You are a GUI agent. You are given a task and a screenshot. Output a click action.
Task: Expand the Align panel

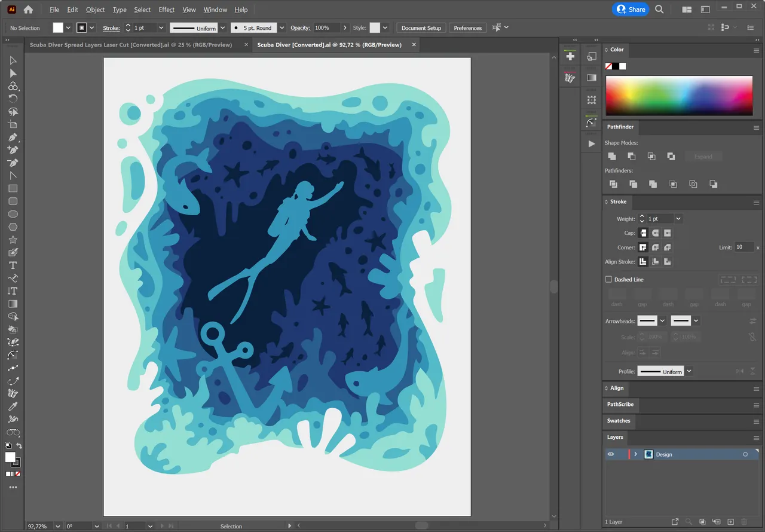617,388
